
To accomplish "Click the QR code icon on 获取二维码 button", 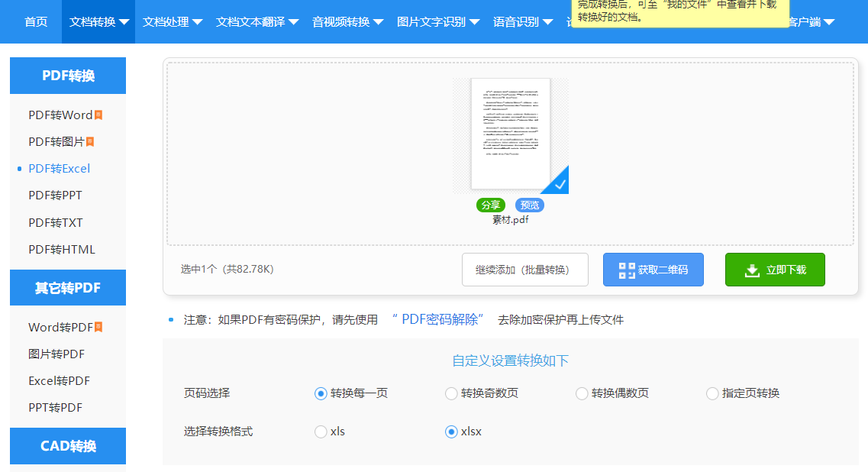I will tap(626, 269).
